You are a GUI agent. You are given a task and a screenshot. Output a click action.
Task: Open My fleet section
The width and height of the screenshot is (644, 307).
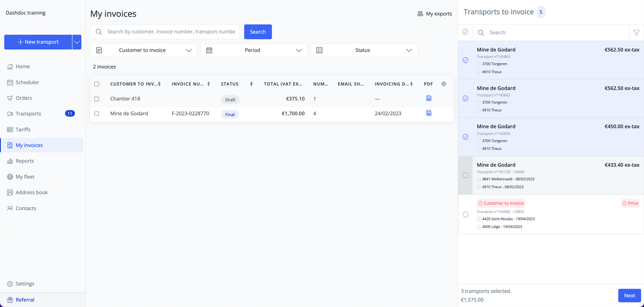[x=24, y=177]
